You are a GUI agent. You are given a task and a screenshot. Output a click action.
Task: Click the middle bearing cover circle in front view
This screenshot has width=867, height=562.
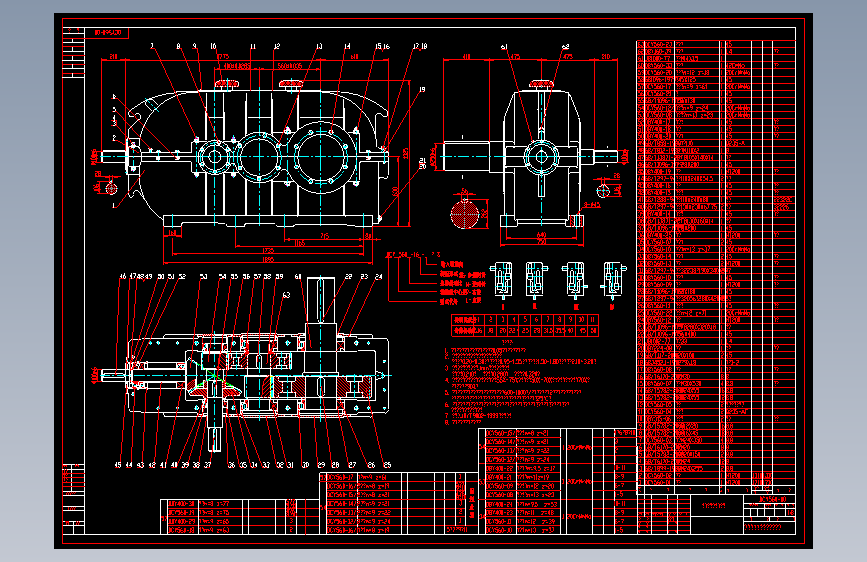(259, 157)
